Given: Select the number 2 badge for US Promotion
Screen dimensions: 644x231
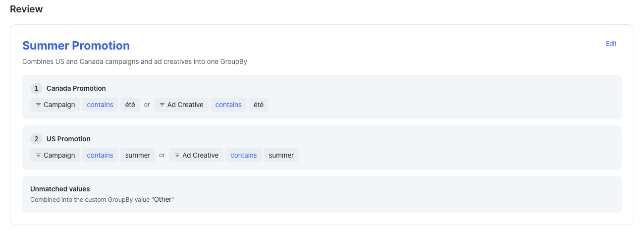Looking at the screenshot, I should [36, 139].
